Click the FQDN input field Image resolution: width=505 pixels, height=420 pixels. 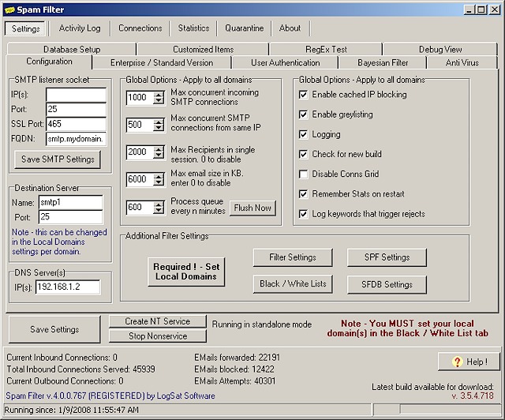pos(76,139)
